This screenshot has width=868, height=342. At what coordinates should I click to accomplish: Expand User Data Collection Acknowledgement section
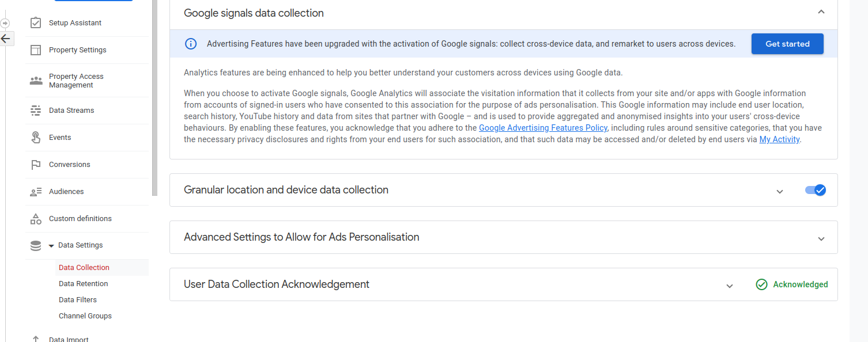pyautogui.click(x=730, y=286)
